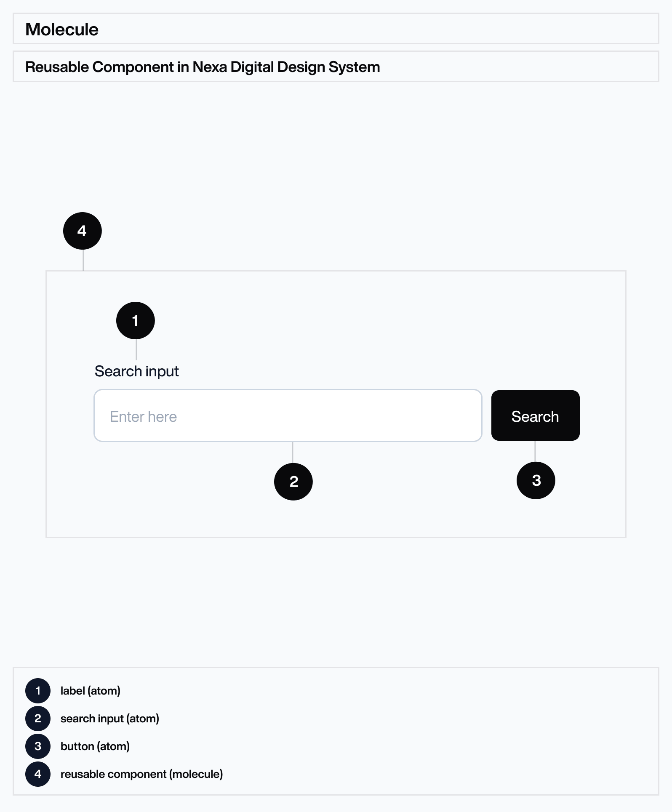Focus the 'Enter here' search input field
The image size is (672, 812).
point(288,415)
